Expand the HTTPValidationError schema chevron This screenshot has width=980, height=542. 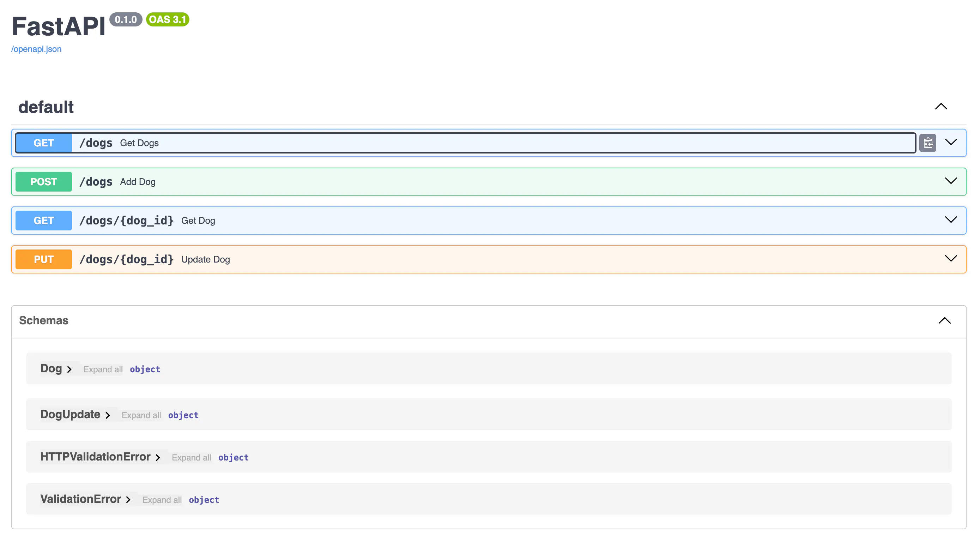click(157, 458)
